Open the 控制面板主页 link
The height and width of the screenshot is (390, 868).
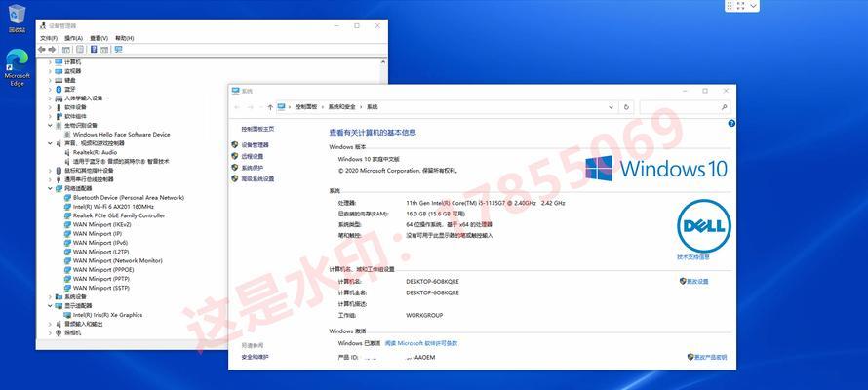[257, 129]
